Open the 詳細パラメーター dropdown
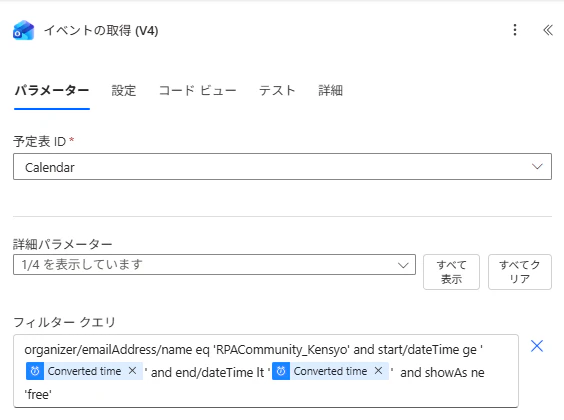The width and height of the screenshot is (564, 420). point(214,265)
